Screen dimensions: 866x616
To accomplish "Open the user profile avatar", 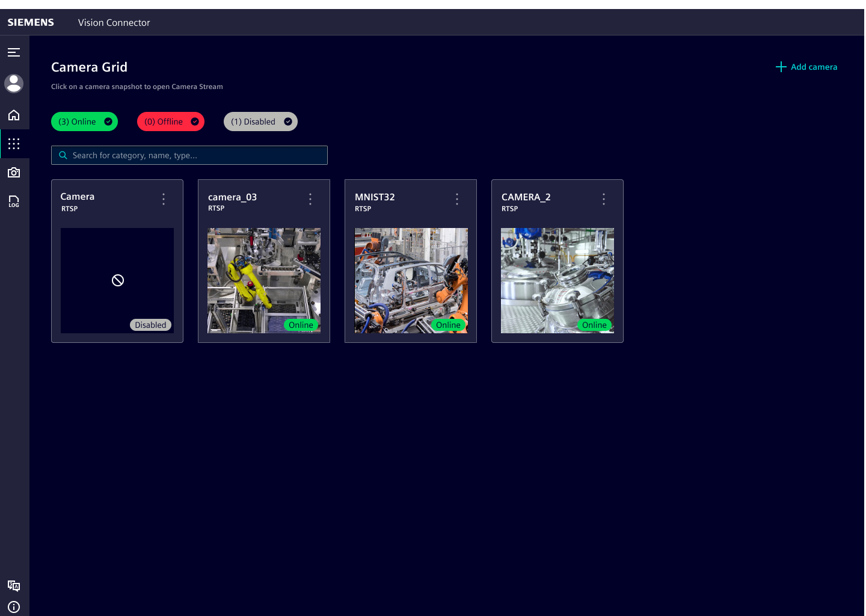I will (x=14, y=83).
